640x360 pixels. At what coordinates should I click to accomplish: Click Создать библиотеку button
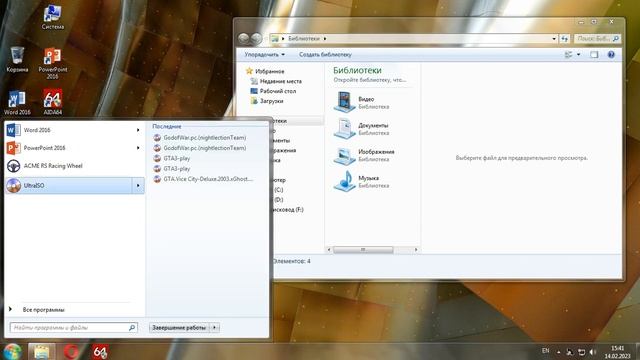point(325,54)
